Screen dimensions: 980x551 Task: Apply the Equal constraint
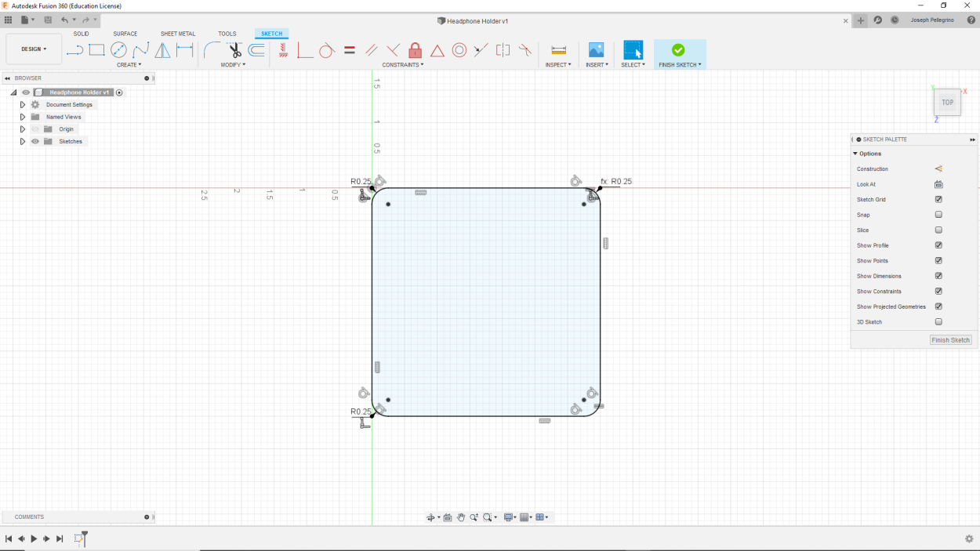click(x=350, y=49)
